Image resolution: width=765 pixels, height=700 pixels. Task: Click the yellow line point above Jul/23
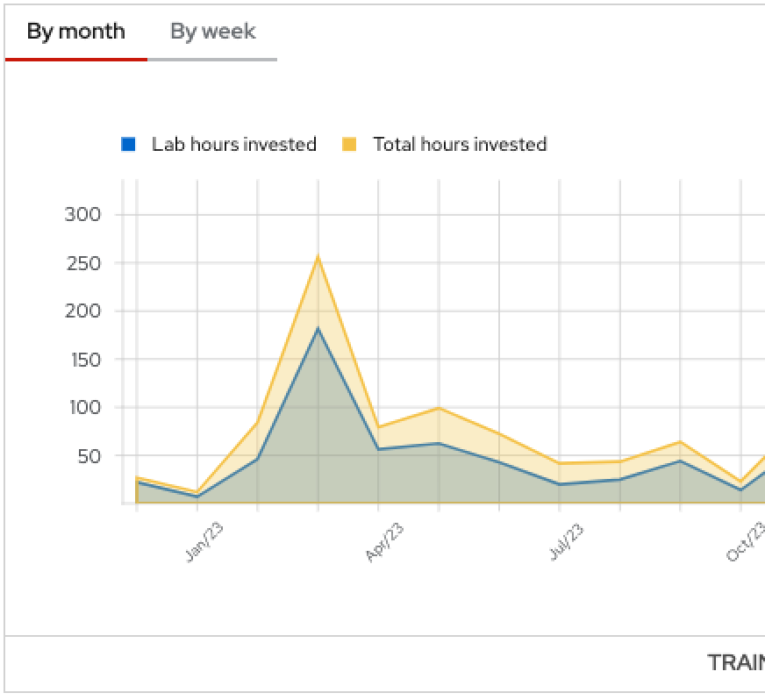[x=560, y=463]
